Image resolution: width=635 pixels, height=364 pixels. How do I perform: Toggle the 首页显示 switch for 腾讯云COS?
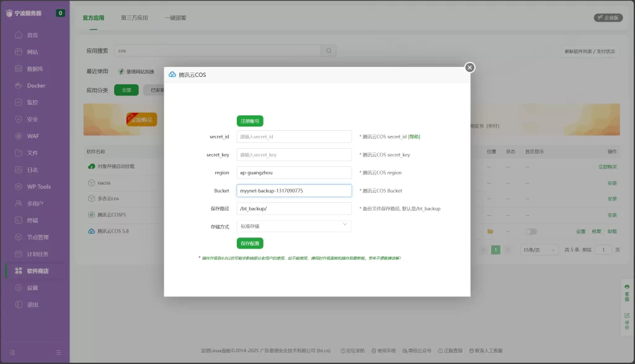click(x=531, y=231)
